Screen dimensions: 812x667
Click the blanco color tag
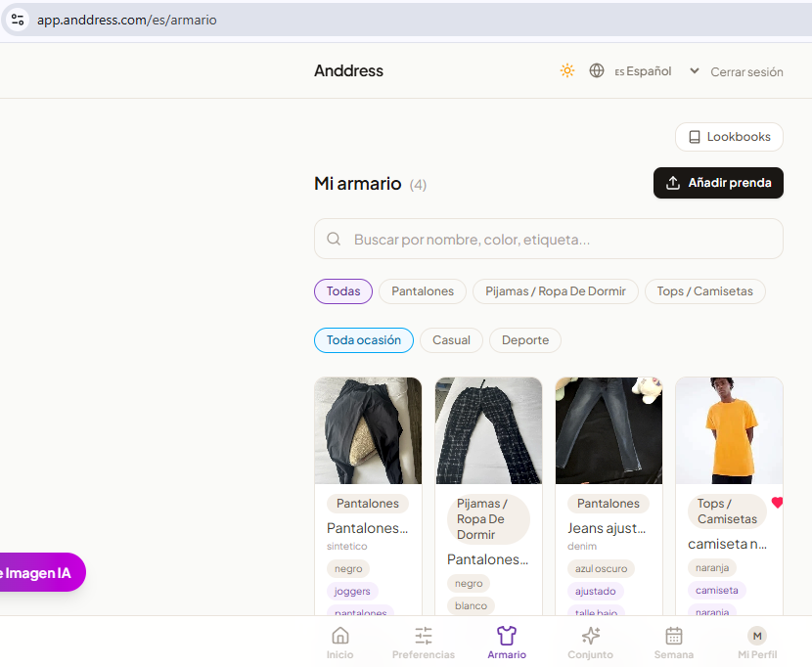pyautogui.click(x=471, y=605)
